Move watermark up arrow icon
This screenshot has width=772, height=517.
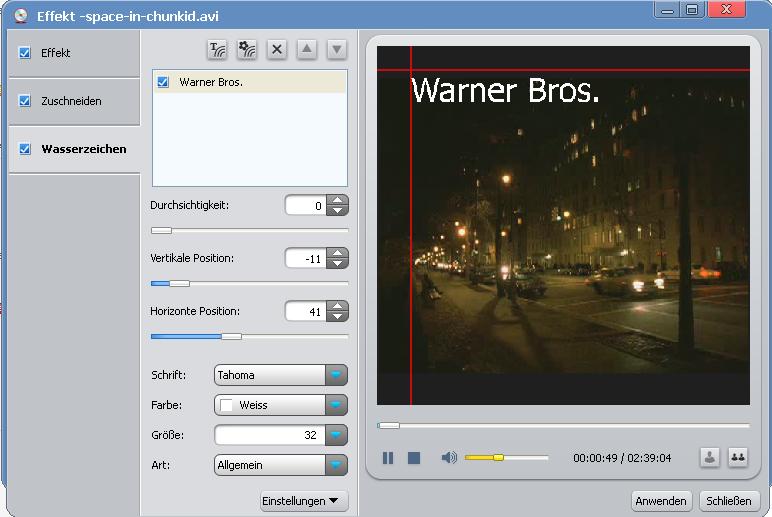[x=307, y=49]
